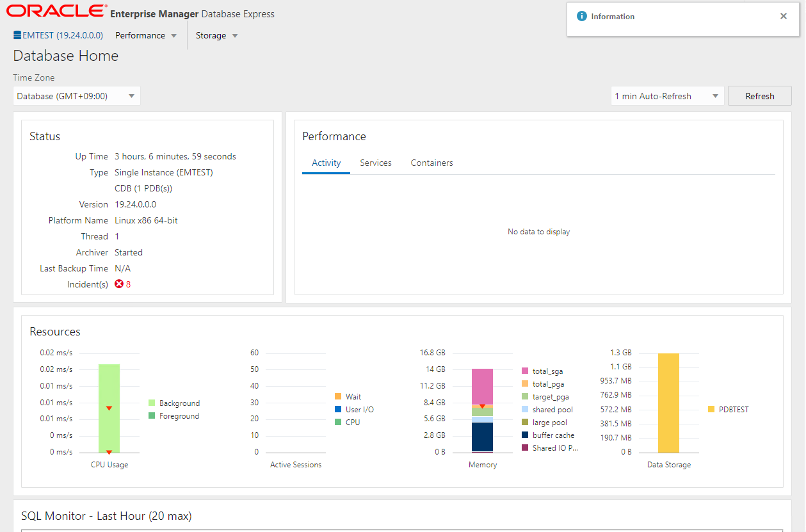806x532 pixels.
Task: Click the total_sga legend swatch
Action: [x=525, y=371]
